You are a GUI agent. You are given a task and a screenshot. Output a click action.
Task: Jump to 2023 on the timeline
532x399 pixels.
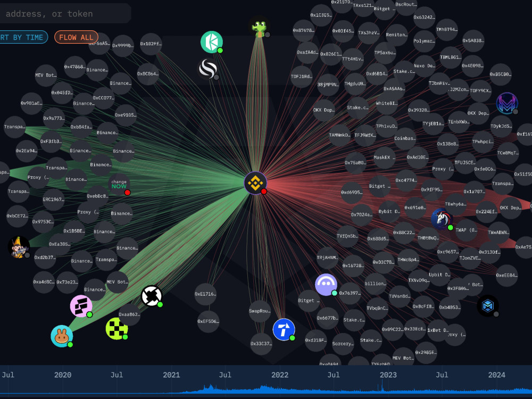[x=388, y=375]
